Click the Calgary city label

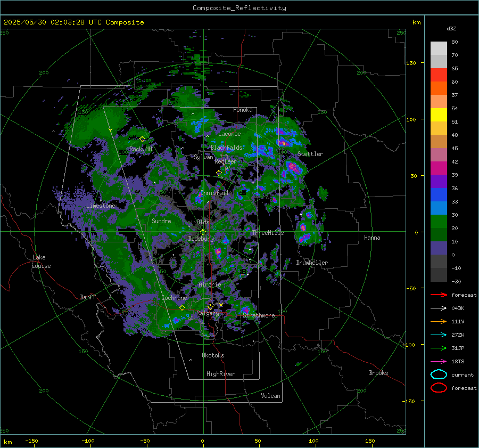208,313
